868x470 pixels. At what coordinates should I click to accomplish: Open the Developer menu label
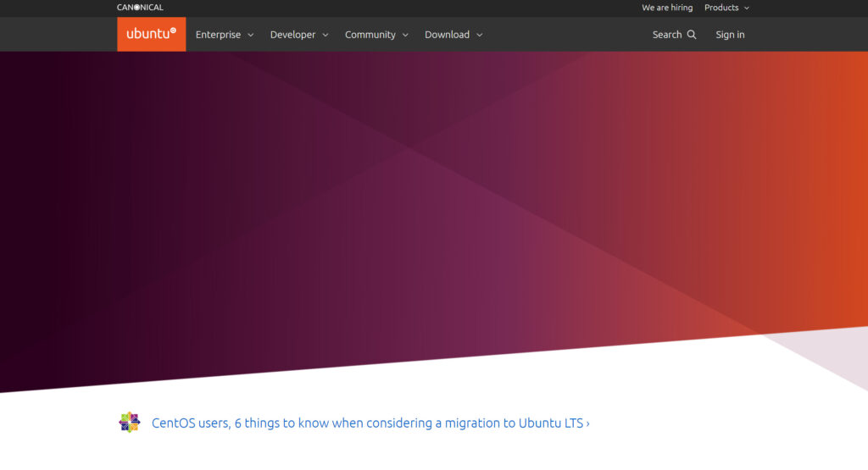click(292, 35)
